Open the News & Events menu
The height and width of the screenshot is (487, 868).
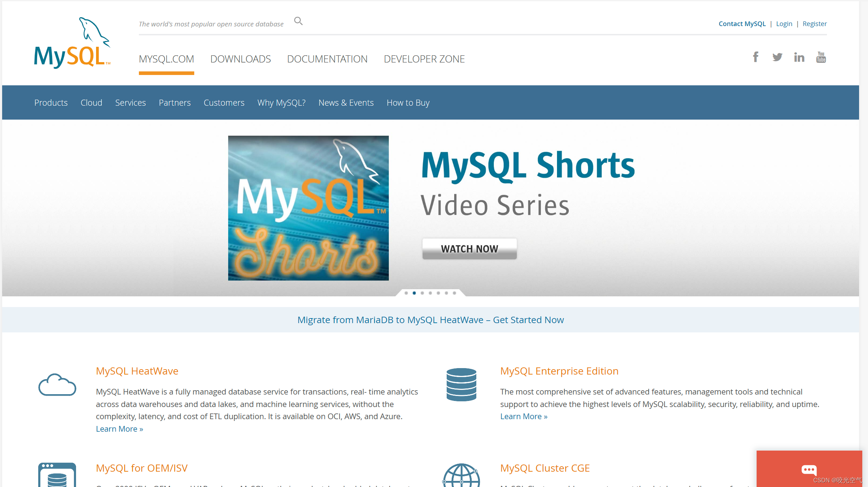coord(346,102)
